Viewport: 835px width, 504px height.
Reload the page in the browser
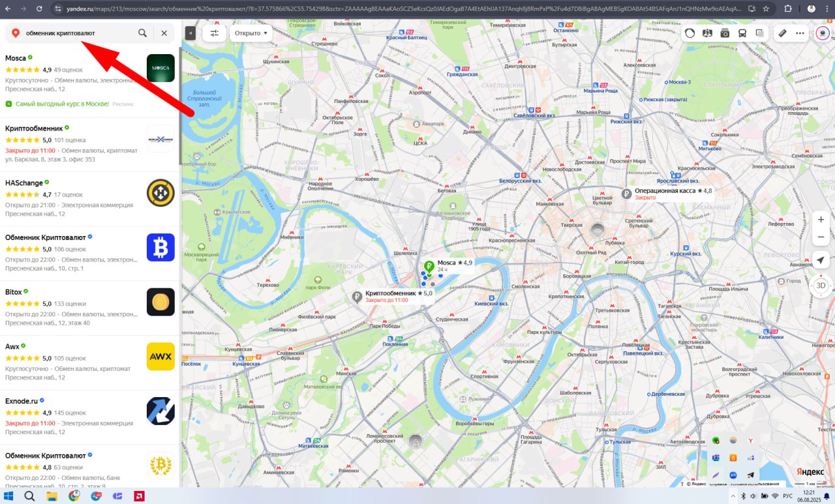coord(39,9)
